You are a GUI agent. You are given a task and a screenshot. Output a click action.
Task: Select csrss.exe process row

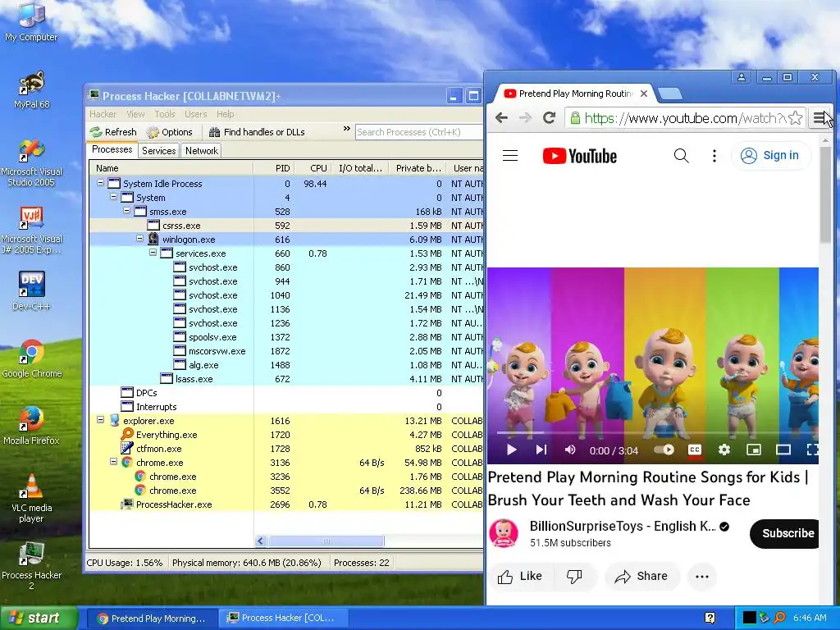[x=286, y=226]
